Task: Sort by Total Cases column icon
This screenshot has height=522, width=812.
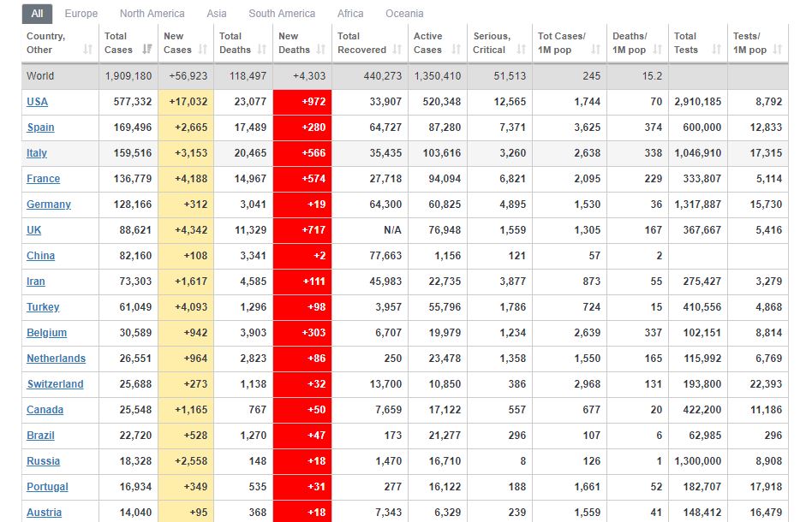Action: point(147,50)
